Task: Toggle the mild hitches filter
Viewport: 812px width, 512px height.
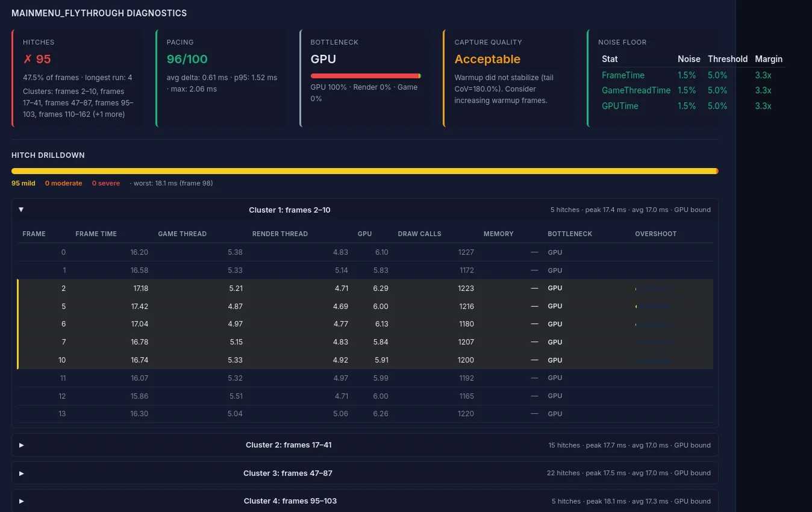Action: (23, 183)
